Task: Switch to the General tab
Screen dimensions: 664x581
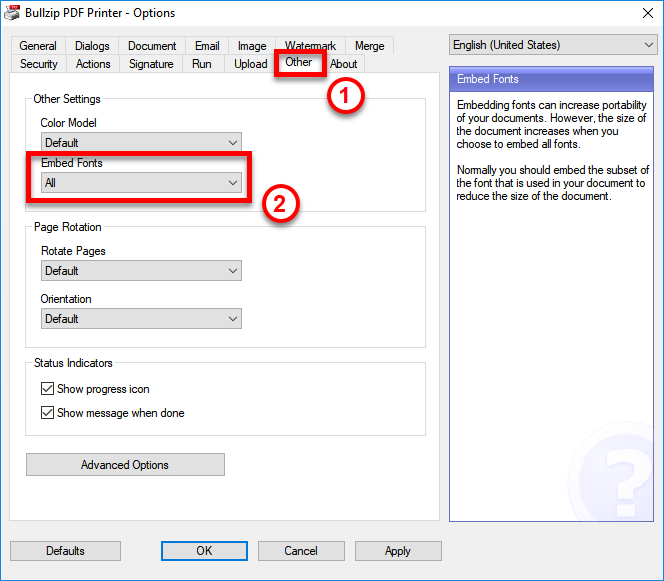Action: click(38, 46)
